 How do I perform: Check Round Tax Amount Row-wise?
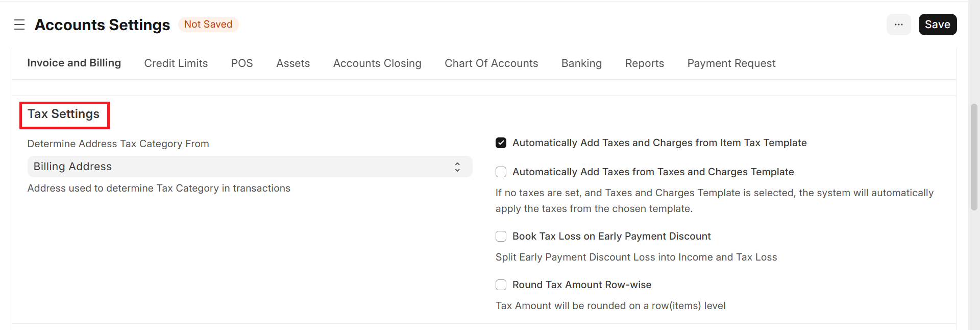pyautogui.click(x=501, y=285)
